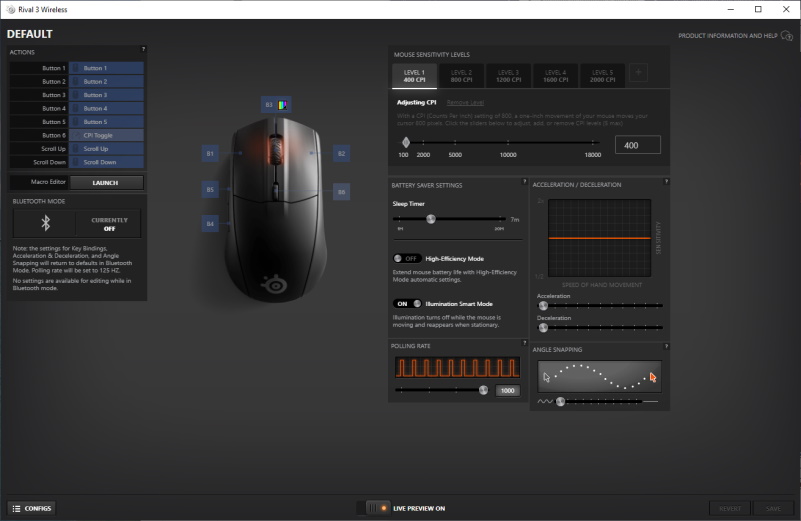Open Actions panel help question mark
Image resolution: width=801 pixels, height=521 pixels.
coord(143,50)
